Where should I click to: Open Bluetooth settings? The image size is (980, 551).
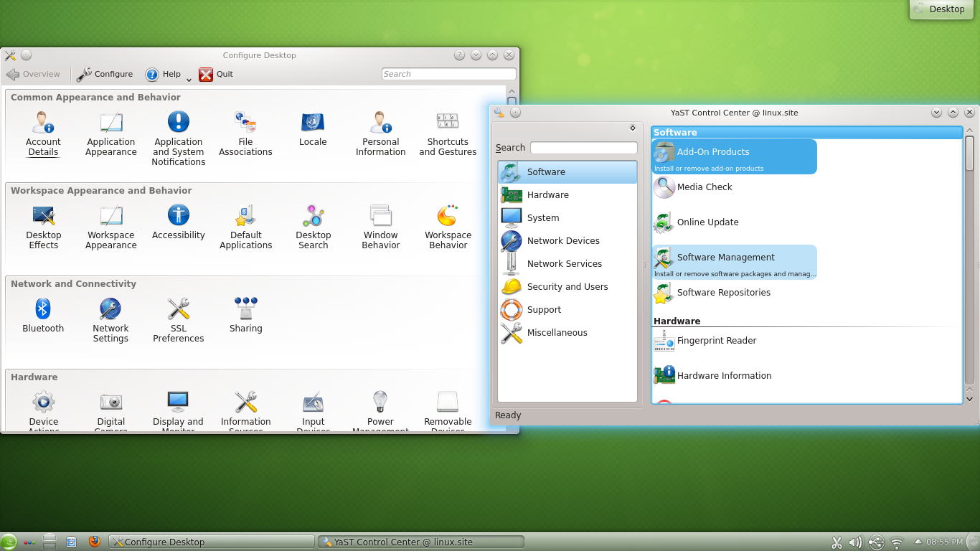[x=43, y=316]
